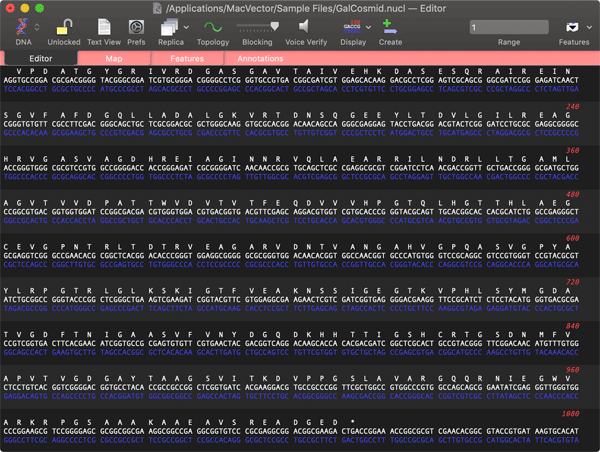
Task: Click sequence block GCGAGGTCGG
Action: [x=26, y=256]
